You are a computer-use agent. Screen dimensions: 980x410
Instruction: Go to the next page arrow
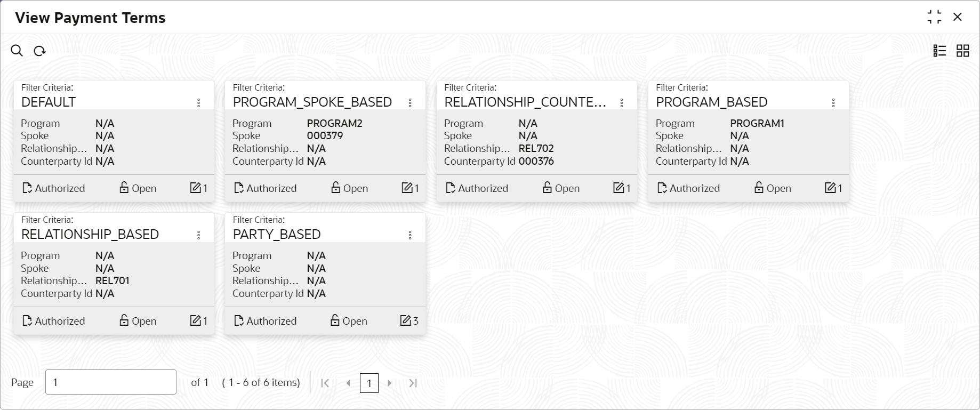pos(390,383)
